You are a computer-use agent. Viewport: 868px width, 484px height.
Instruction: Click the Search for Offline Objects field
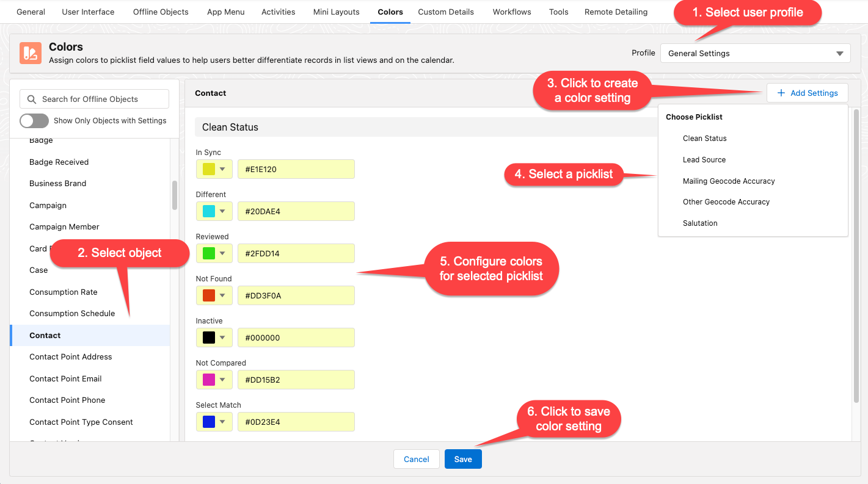pyautogui.click(x=101, y=99)
